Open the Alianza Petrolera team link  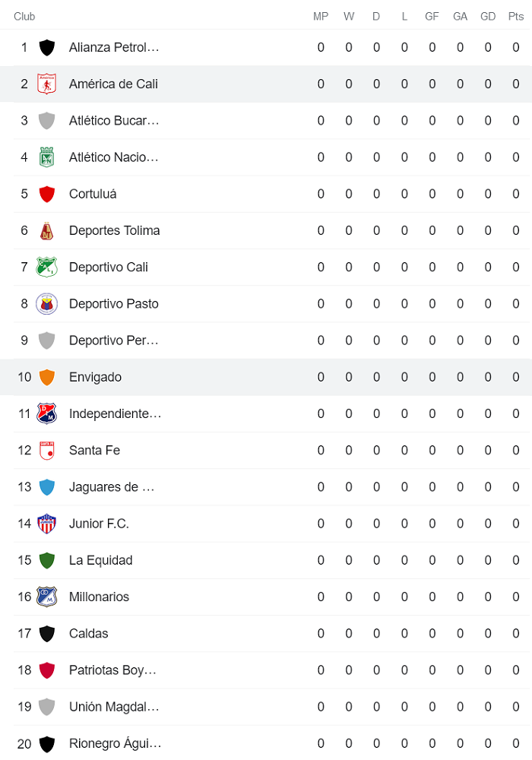(x=114, y=47)
